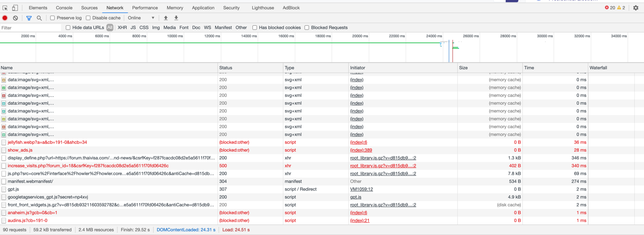
Task: Switch to the Elements tab
Action: (x=38, y=8)
